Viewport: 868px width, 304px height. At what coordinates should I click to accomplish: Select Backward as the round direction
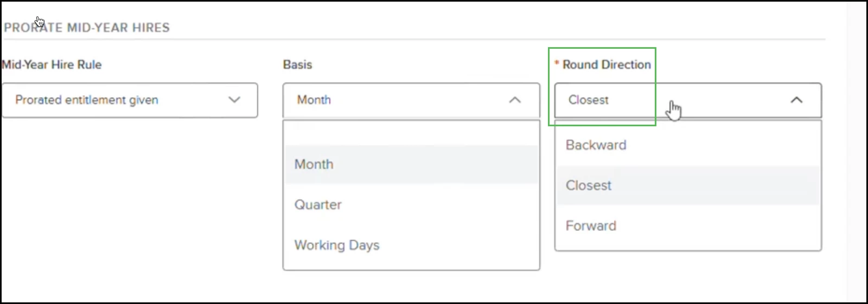pyautogui.click(x=596, y=145)
